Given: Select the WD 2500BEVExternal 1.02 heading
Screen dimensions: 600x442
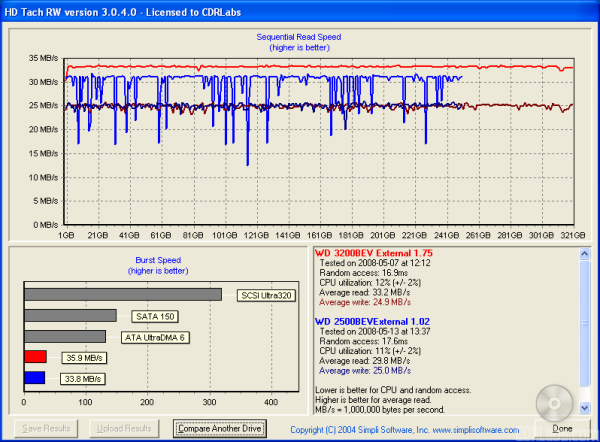Looking at the screenshot, I should tap(373, 324).
